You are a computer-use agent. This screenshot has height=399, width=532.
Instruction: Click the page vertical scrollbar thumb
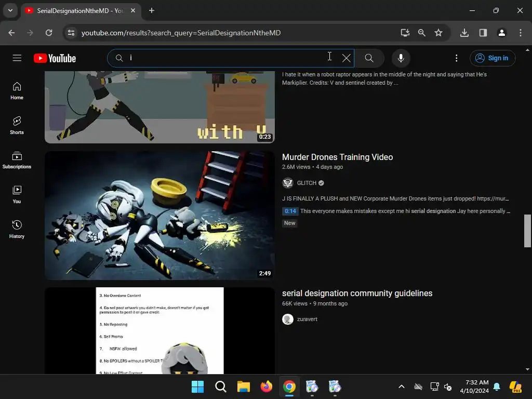pos(527,231)
